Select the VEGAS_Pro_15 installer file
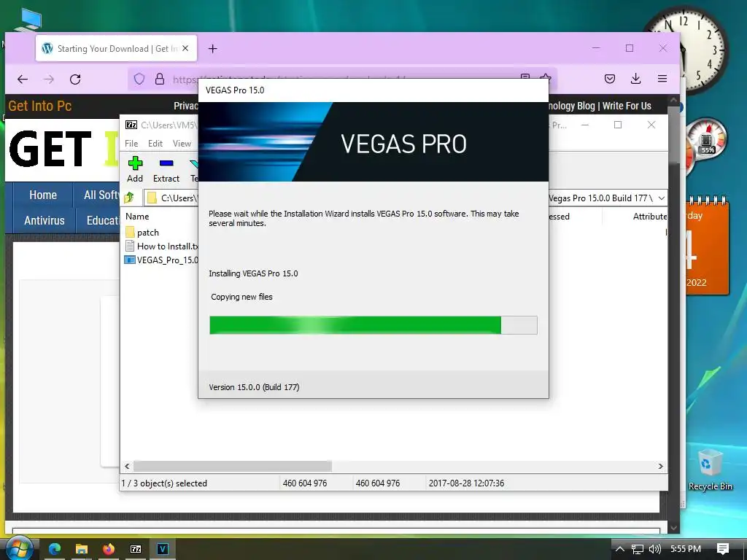Image resolution: width=747 pixels, height=560 pixels. point(161,260)
